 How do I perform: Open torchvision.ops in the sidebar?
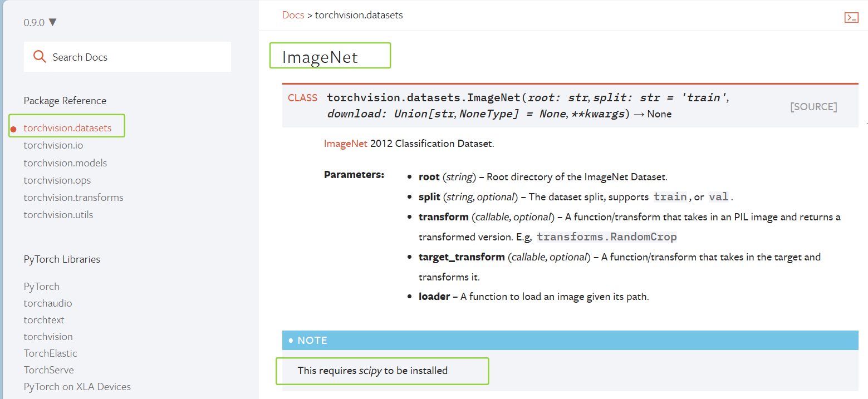pos(57,180)
